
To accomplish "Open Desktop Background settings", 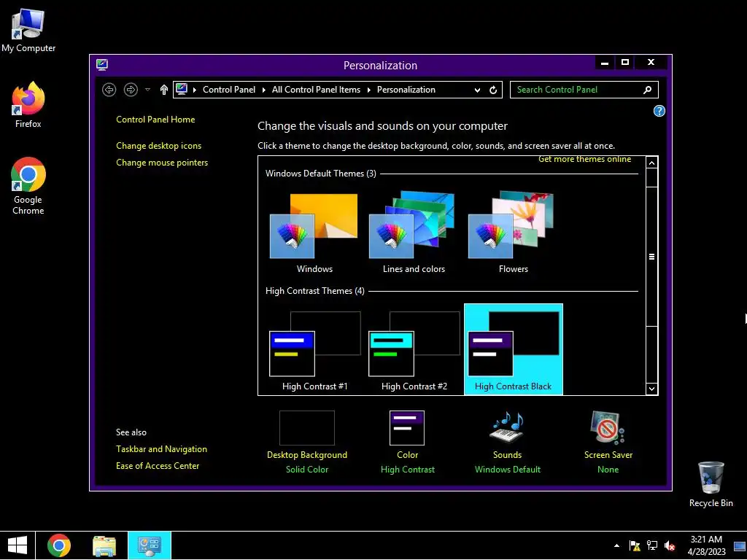I will click(x=307, y=442).
